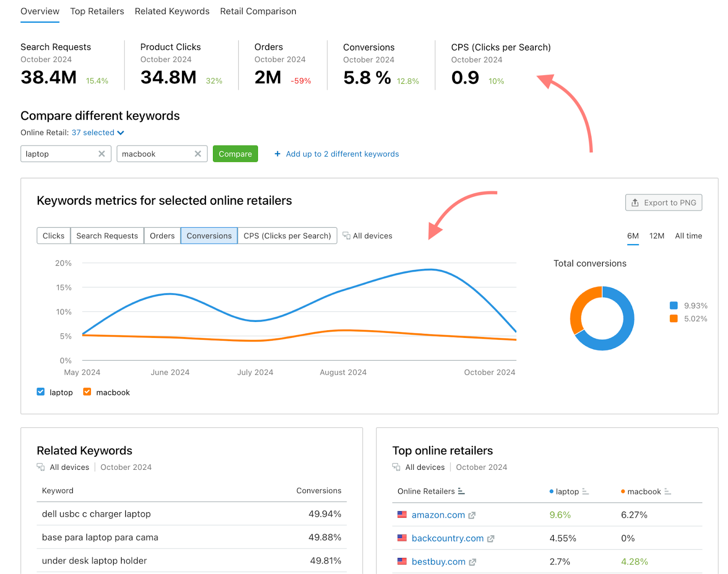The height and width of the screenshot is (574, 728).
Task: Open backcountry.com external link icon
Action: (490, 539)
